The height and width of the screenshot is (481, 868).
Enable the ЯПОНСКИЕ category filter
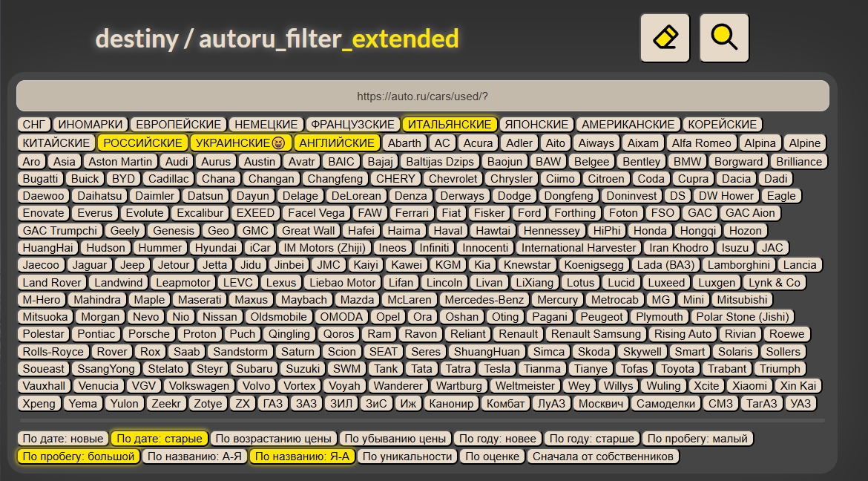pos(537,124)
